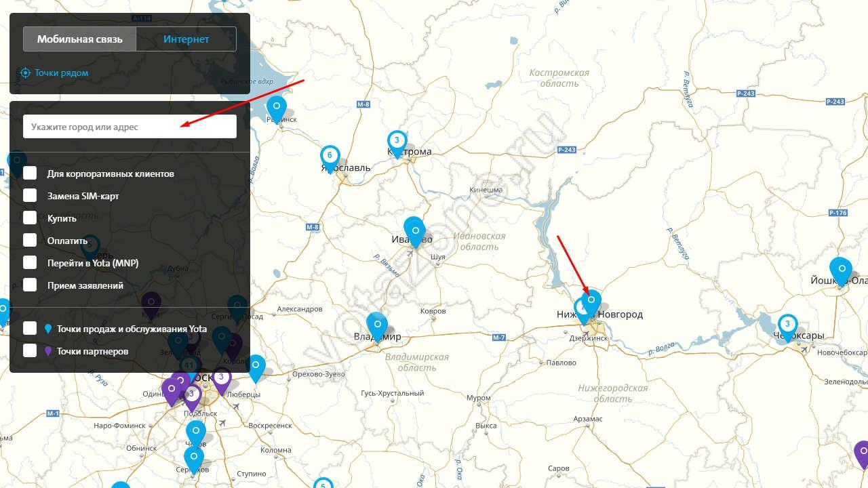This screenshot has height=488, width=868.
Task: Select the purple pin at Одинцово
Action: tap(172, 391)
